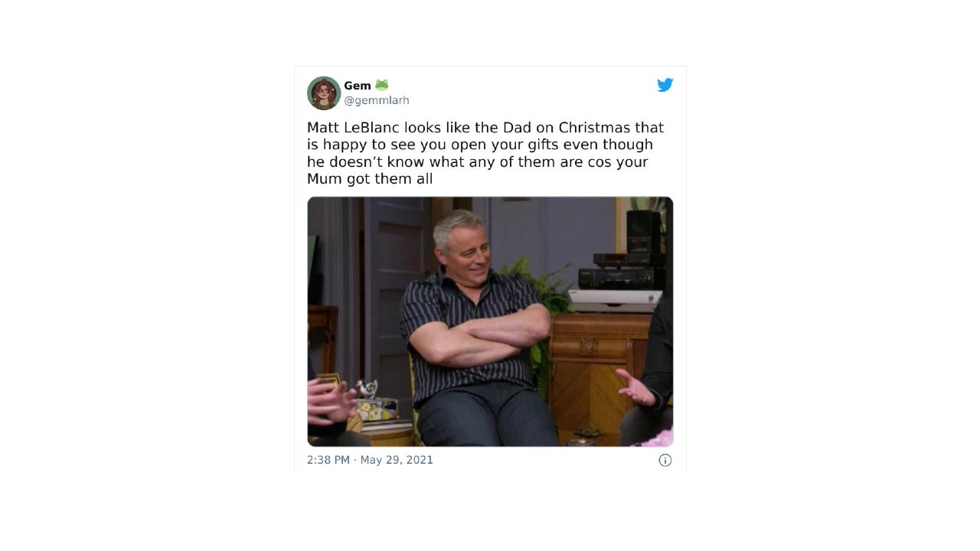Click the gesturing hand at photo's right
Screen dimensions: 980x551
pos(637,387)
